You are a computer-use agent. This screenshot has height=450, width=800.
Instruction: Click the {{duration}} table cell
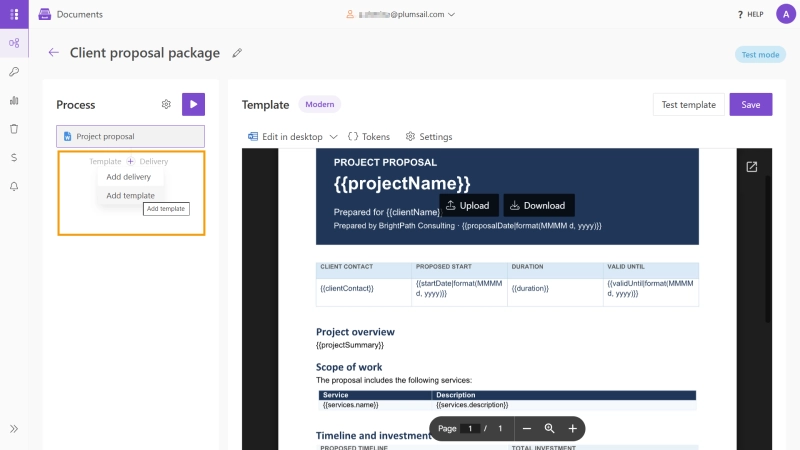pyautogui.click(x=555, y=292)
